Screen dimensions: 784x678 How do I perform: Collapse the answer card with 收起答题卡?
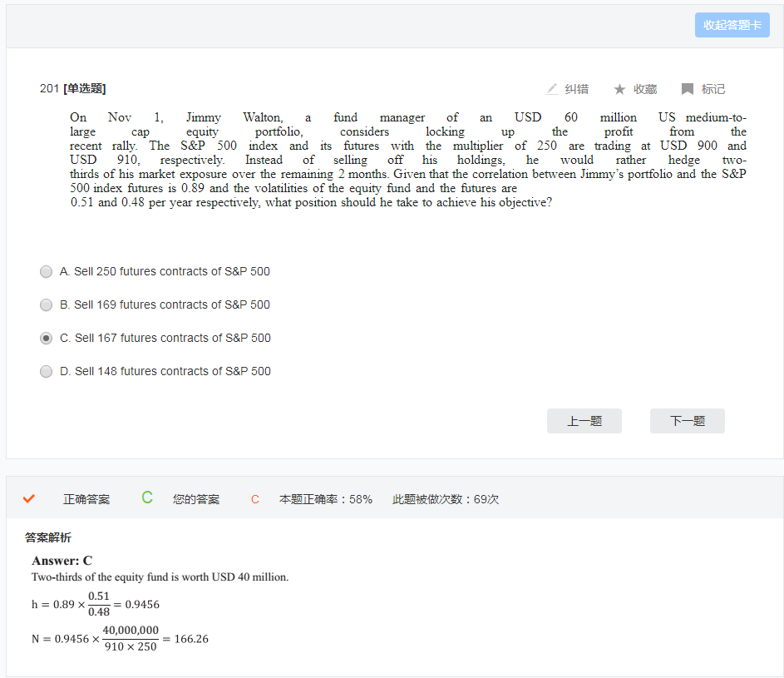tap(732, 25)
